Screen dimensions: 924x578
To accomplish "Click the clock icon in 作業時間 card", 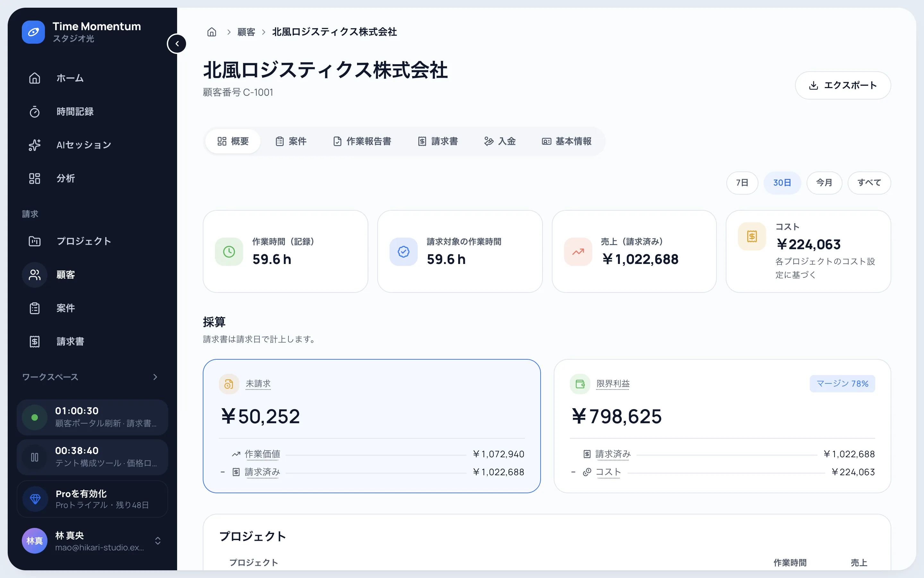I will coord(229,251).
